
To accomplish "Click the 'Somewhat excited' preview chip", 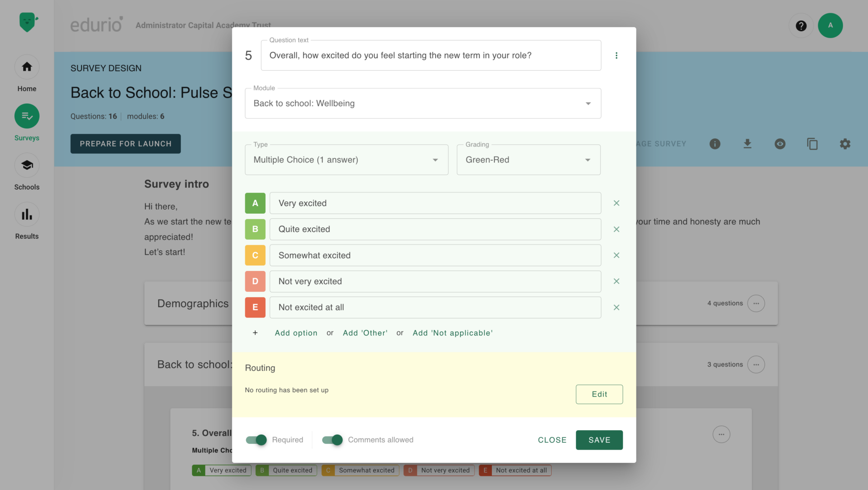I will [x=360, y=470].
